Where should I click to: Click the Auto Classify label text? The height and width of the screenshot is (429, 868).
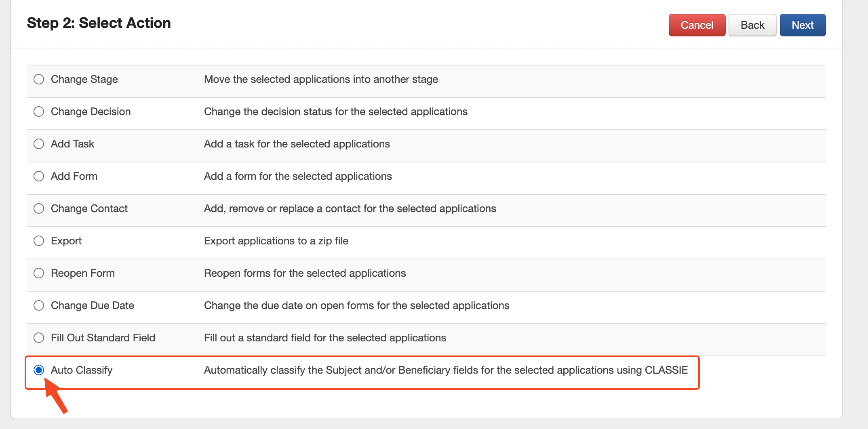pos(82,370)
